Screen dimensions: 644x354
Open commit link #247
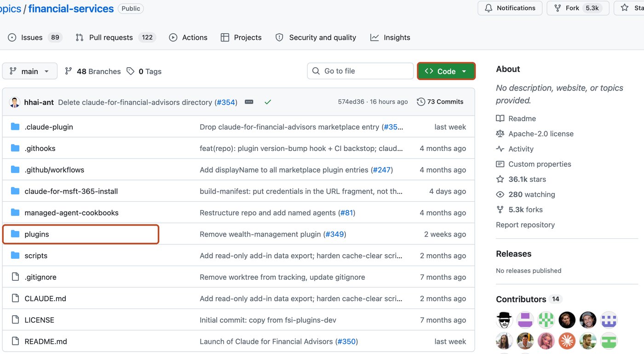(381, 170)
